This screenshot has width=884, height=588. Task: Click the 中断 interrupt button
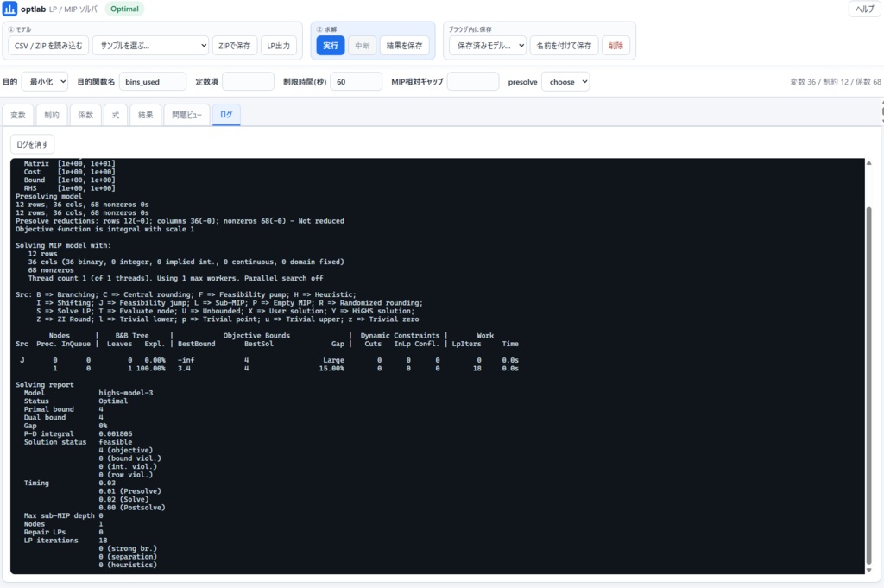pos(362,46)
